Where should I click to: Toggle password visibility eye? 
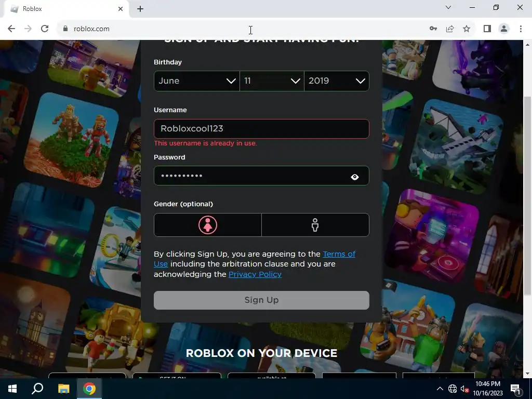coord(354,177)
